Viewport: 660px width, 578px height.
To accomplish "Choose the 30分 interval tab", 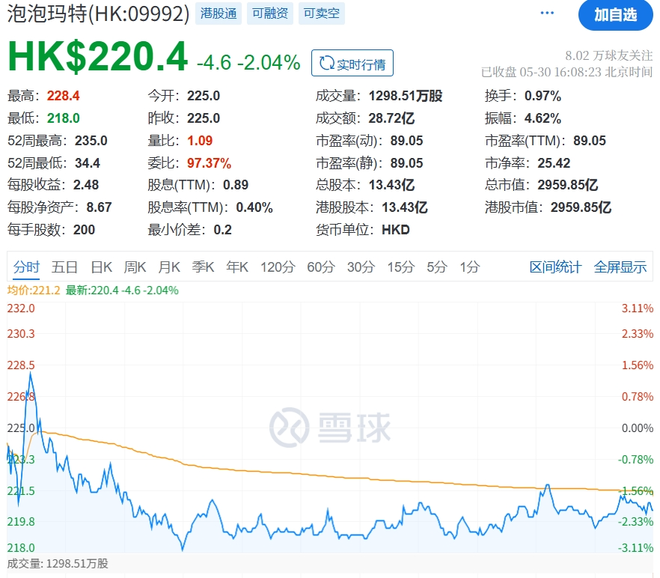I will pos(361,267).
